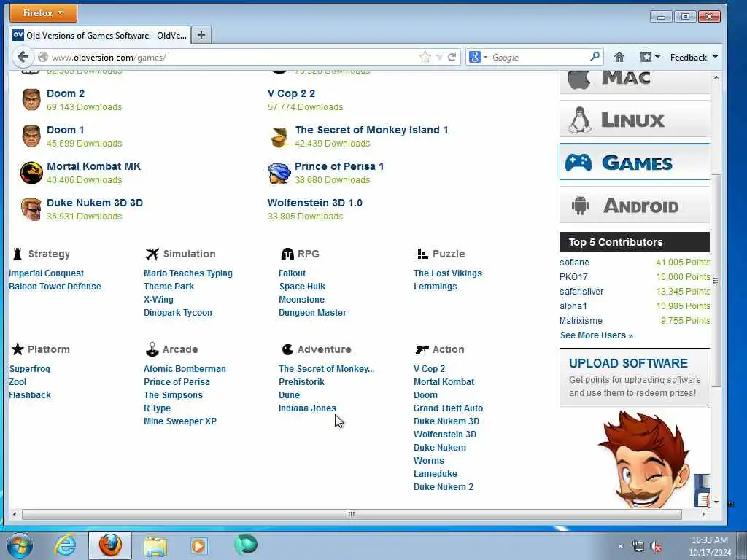747x560 pixels.
Task: Open the Firefox menu dropdown
Action: click(43, 13)
